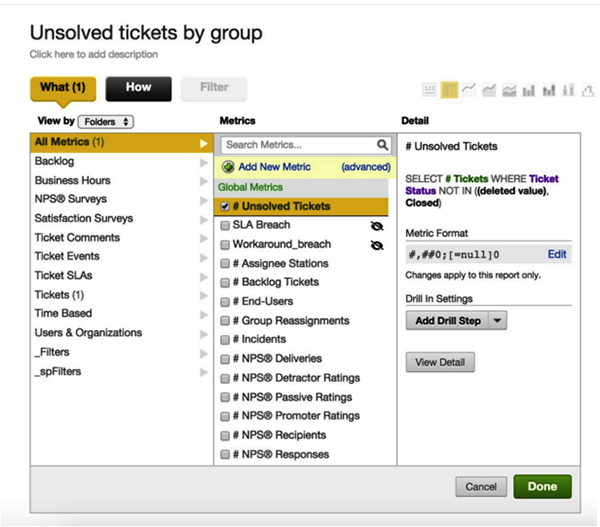Switch to the How tab
The width and height of the screenshot is (600, 527).
click(138, 88)
